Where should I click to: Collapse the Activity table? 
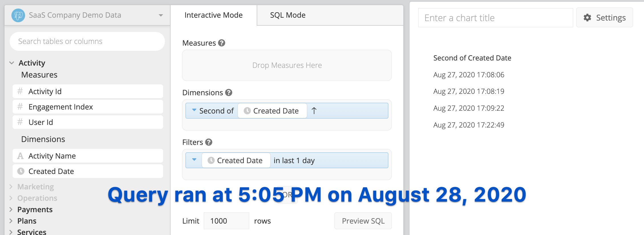12,63
